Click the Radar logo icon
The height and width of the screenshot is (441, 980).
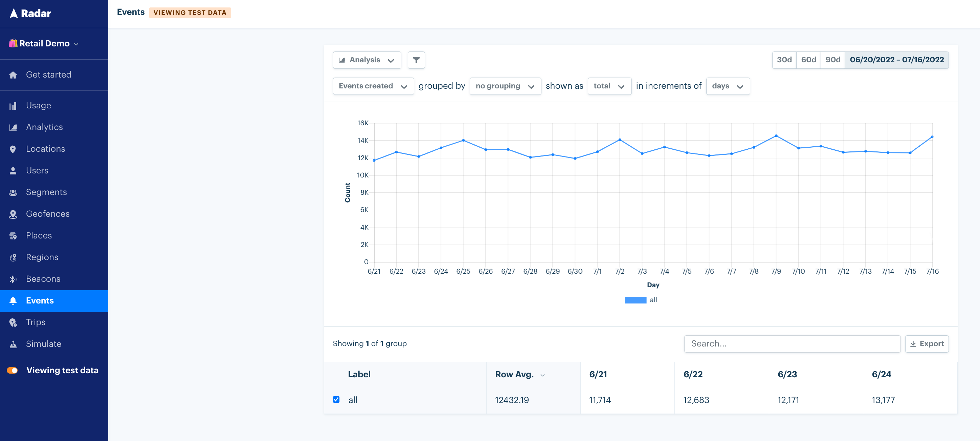[14, 13]
